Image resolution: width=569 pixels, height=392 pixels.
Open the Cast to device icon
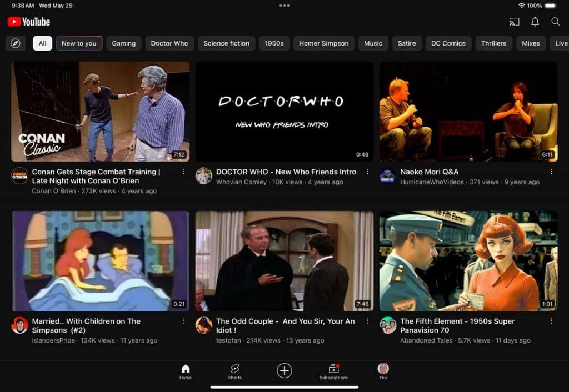514,22
